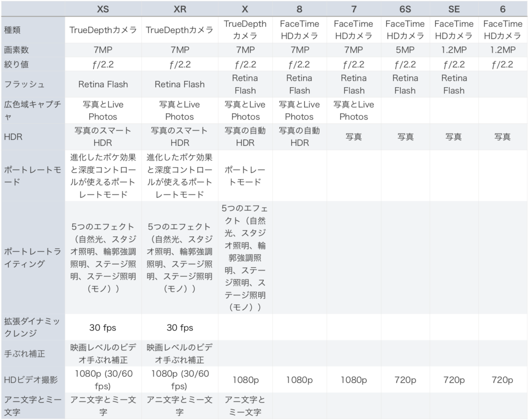Select the 5MP cell for 6S
This screenshot has width=528, height=420.
405,50
